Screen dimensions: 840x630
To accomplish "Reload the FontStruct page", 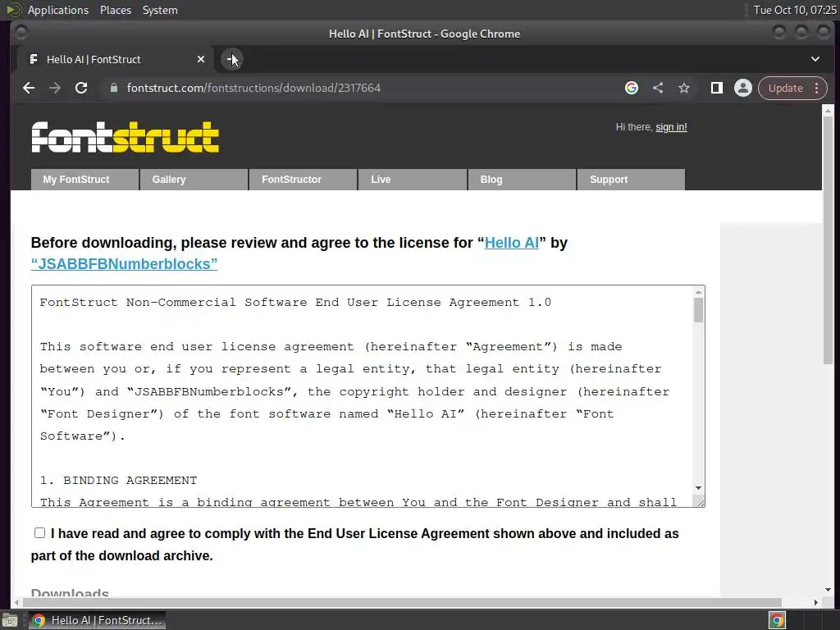I will point(81,88).
